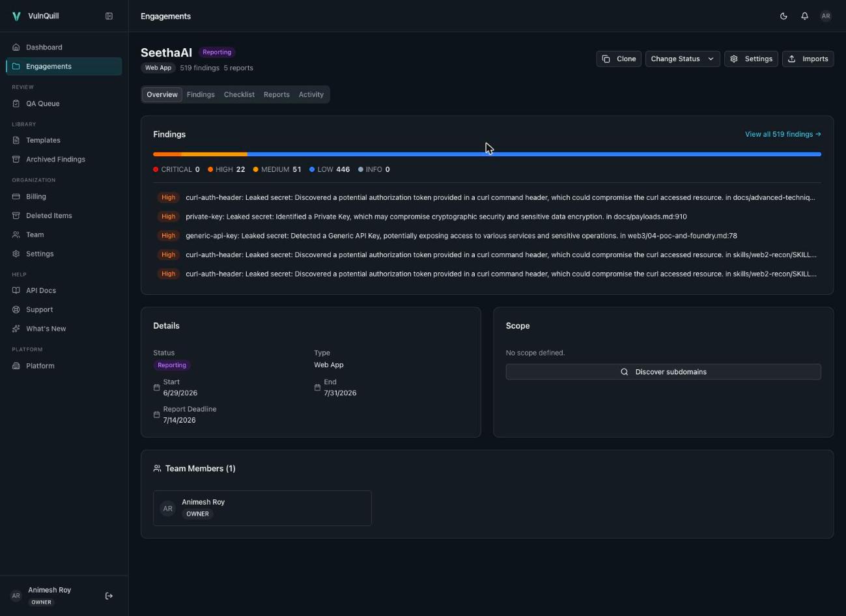
Task: Click the 5 reports text
Action: (238, 68)
